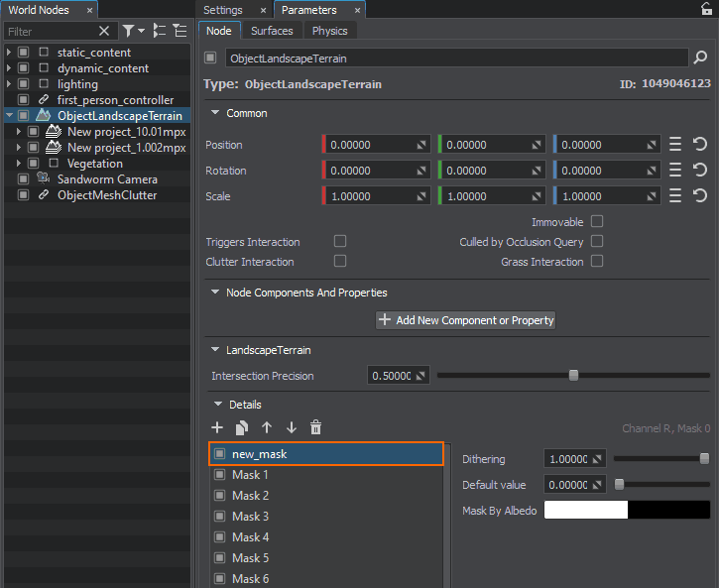Reset Position values with the revert icon
Viewport: 719px width, 588px height.
click(x=700, y=145)
